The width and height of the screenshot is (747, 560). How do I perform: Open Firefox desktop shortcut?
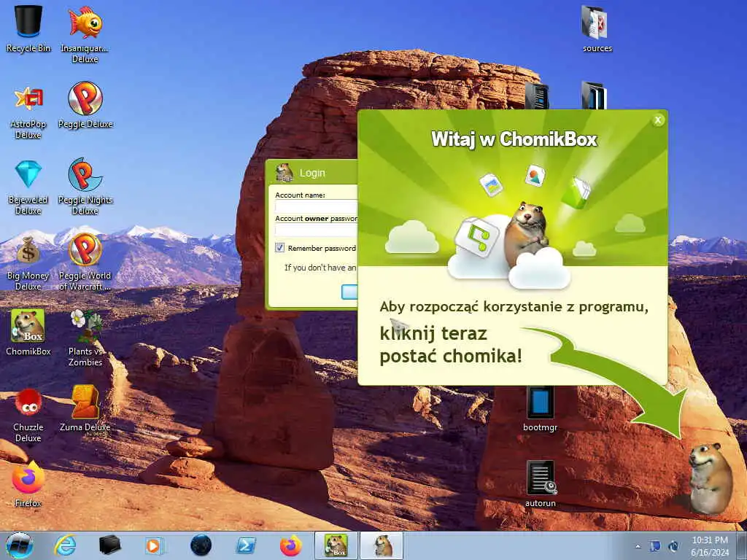click(28, 483)
